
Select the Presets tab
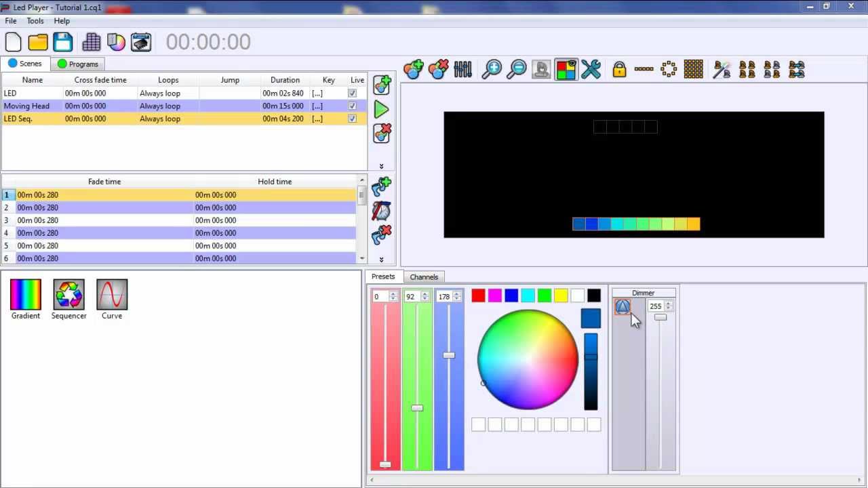tap(383, 277)
